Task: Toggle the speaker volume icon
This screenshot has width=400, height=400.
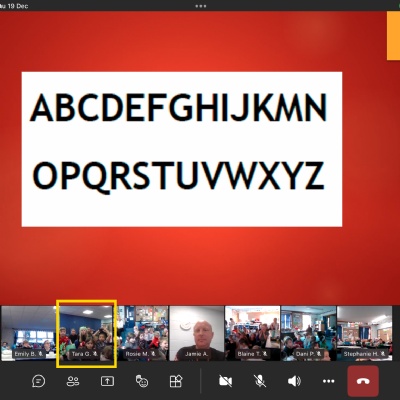Action: click(294, 381)
